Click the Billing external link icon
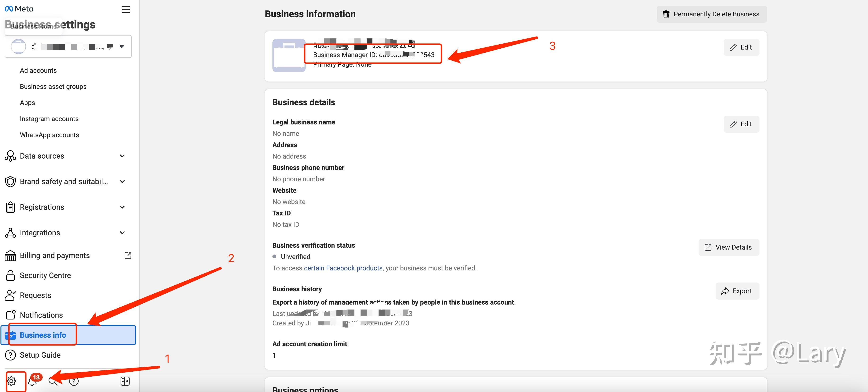The height and width of the screenshot is (392, 868). 128,255
